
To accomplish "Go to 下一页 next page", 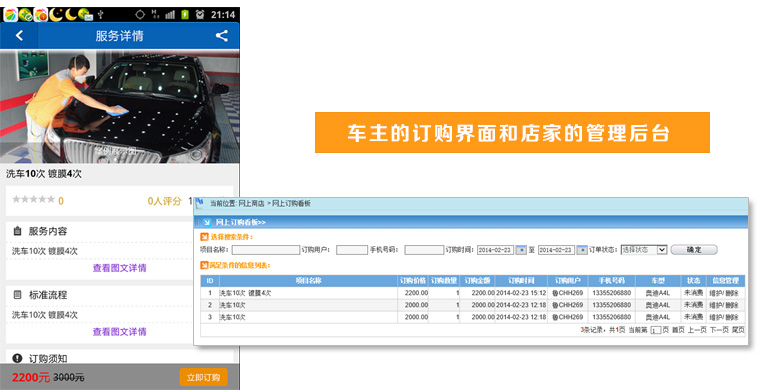I will pyautogui.click(x=719, y=330).
